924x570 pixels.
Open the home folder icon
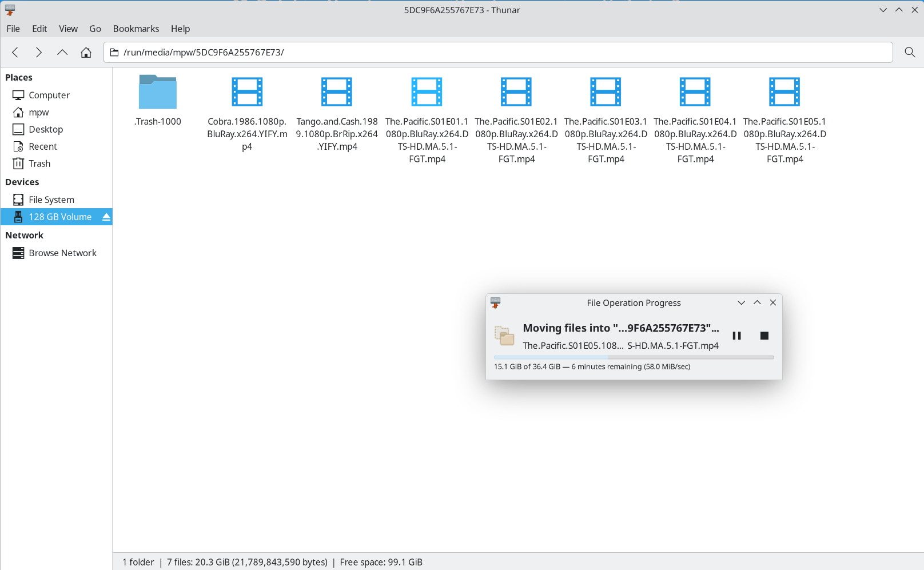[86, 53]
